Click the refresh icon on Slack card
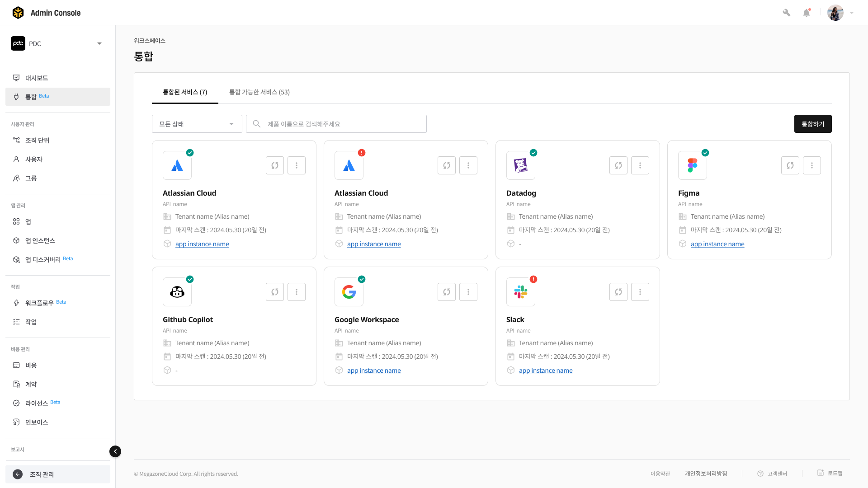The width and height of the screenshot is (868, 488). click(618, 292)
